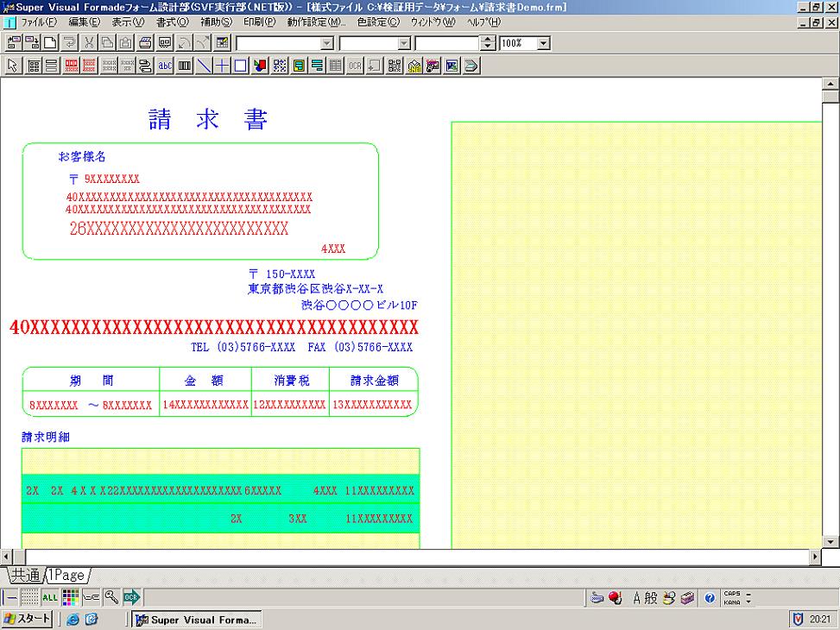Click the printer icon in toolbar
Viewport: 840px width, 630px height.
point(146,43)
